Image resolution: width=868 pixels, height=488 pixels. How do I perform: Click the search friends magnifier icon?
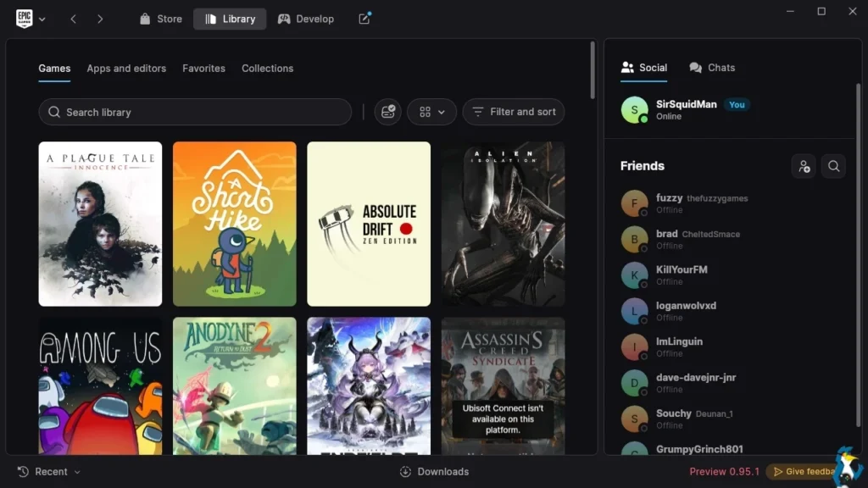(834, 166)
